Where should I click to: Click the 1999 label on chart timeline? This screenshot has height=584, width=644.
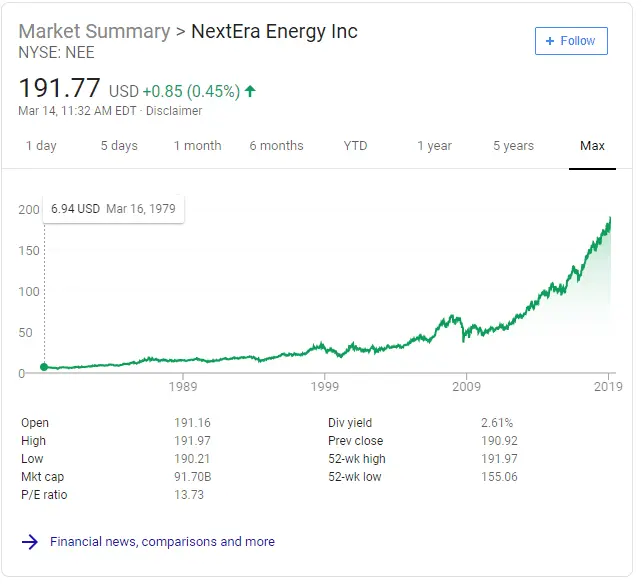pos(325,386)
